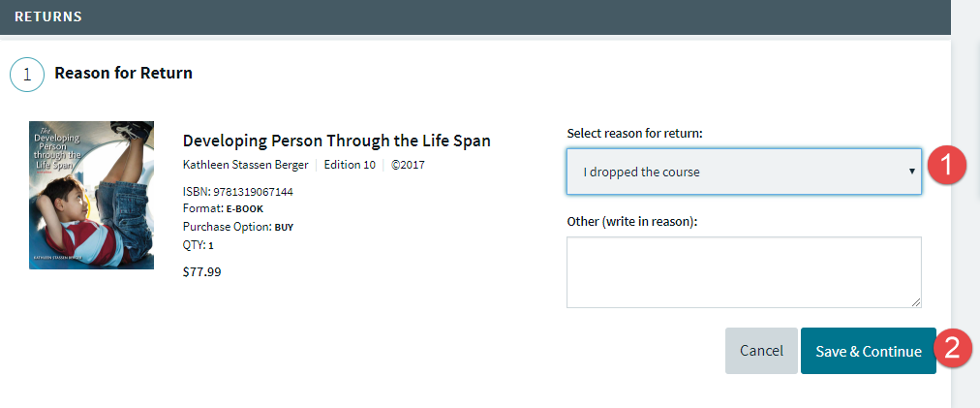Click the dropdown arrow beside 'I dropped the course'
This screenshot has width=980, height=408.
911,172
